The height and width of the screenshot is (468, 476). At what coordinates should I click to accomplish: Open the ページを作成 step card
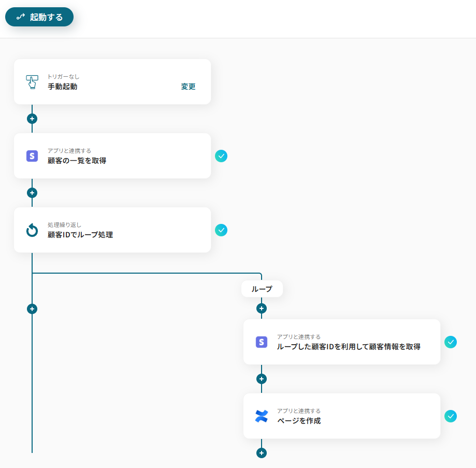[x=342, y=416]
